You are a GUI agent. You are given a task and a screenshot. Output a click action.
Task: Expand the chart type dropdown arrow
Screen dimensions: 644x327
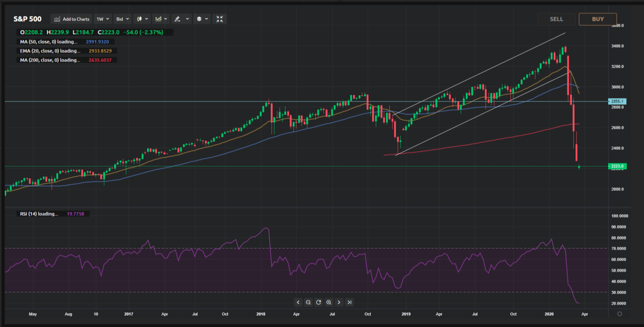[x=147, y=19]
